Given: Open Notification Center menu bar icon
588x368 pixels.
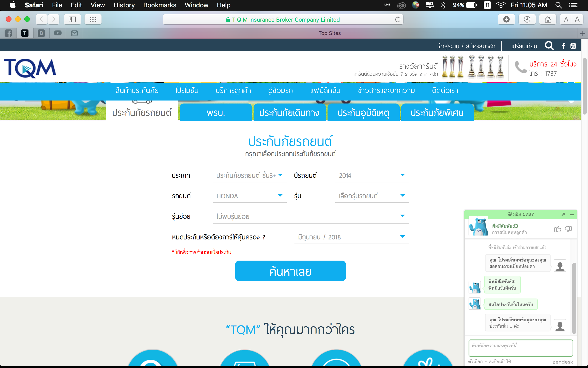Looking at the screenshot, I should (x=574, y=5).
